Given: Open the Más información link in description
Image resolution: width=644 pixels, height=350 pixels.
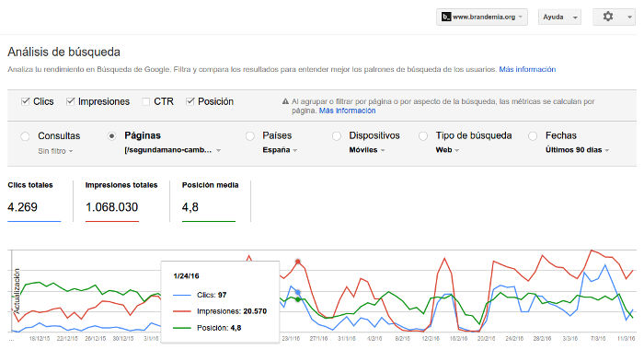Looking at the screenshot, I should pos(527,69).
